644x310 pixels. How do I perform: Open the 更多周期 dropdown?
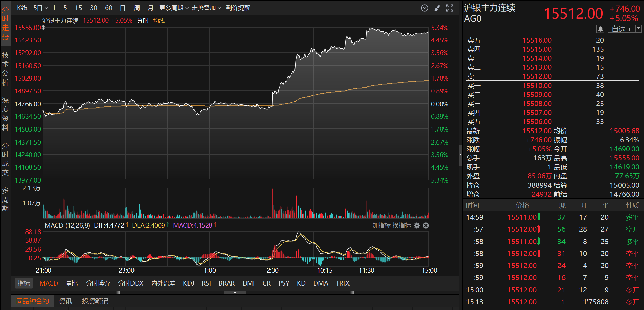[174, 8]
